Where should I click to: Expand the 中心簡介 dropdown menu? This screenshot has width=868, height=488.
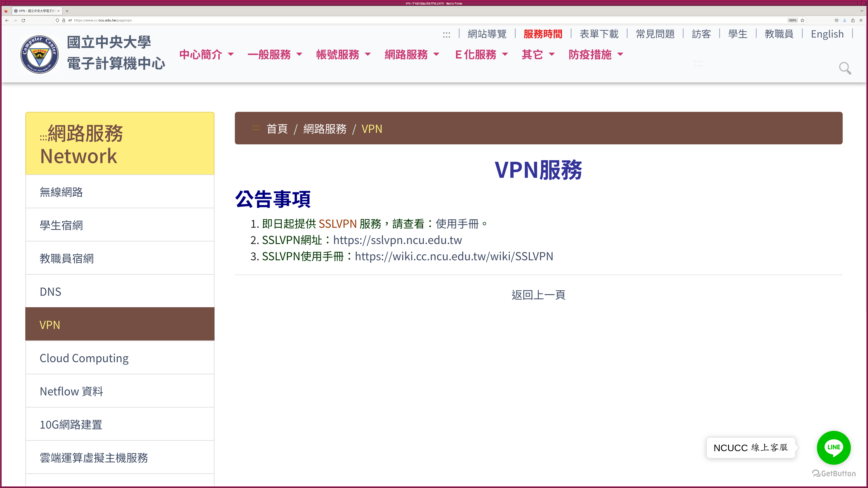pyautogui.click(x=206, y=54)
